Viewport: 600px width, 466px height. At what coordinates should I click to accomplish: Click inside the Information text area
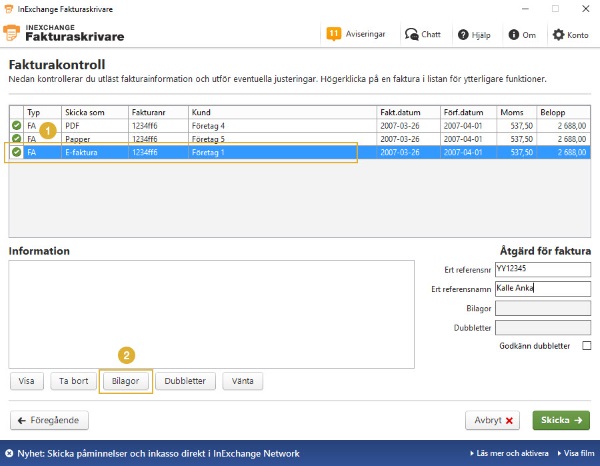click(x=211, y=314)
